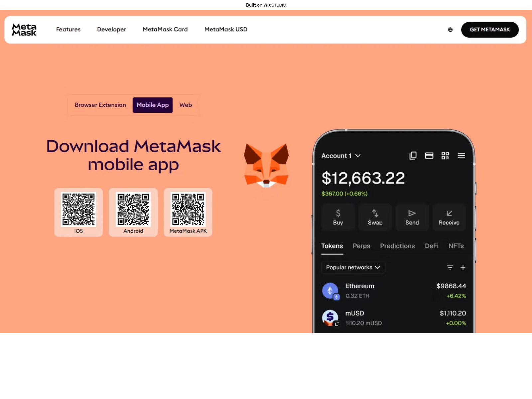Screen dimensions: 532x399
Task: Tap the plus add token icon
Action: pos(463,267)
